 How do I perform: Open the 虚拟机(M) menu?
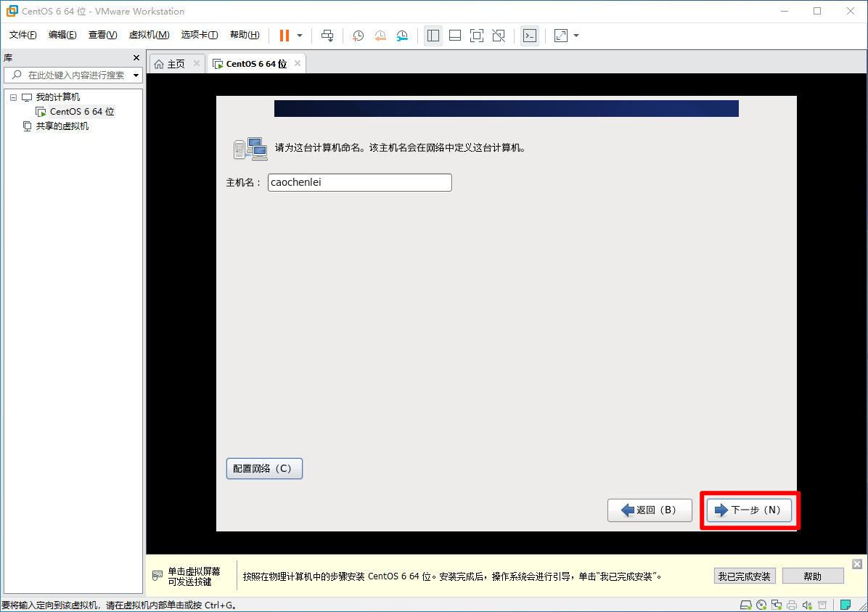[149, 35]
